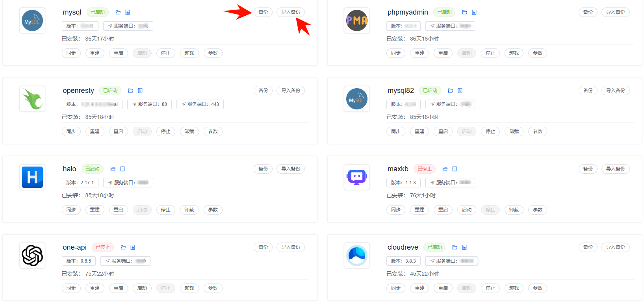Open 参数 for one-api
644x302 pixels.
click(213, 288)
